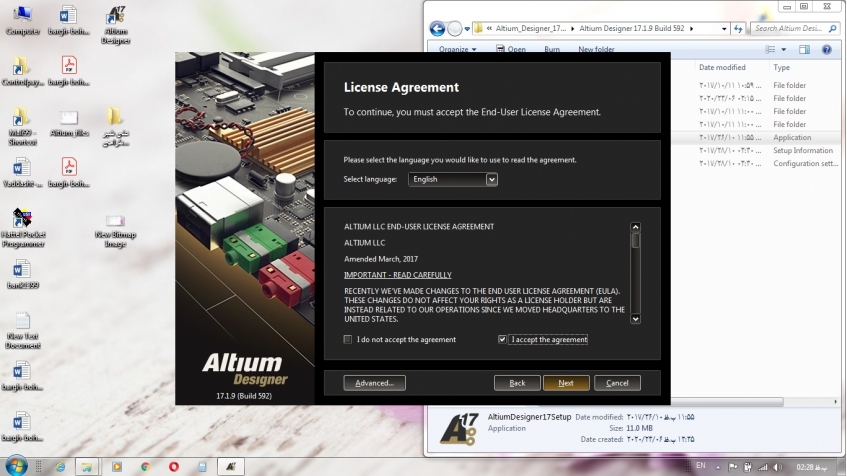Show hidden tray icons arrow
The width and height of the screenshot is (847, 476).
click(x=718, y=467)
